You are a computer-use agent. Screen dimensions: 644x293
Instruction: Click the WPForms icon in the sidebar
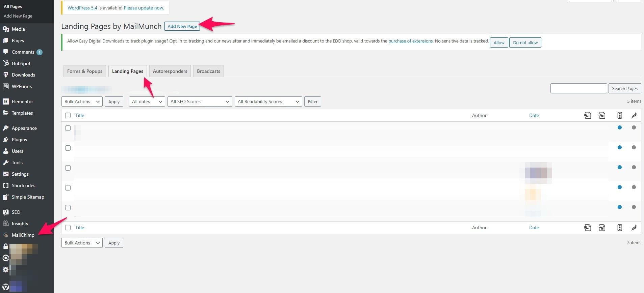[x=6, y=86]
